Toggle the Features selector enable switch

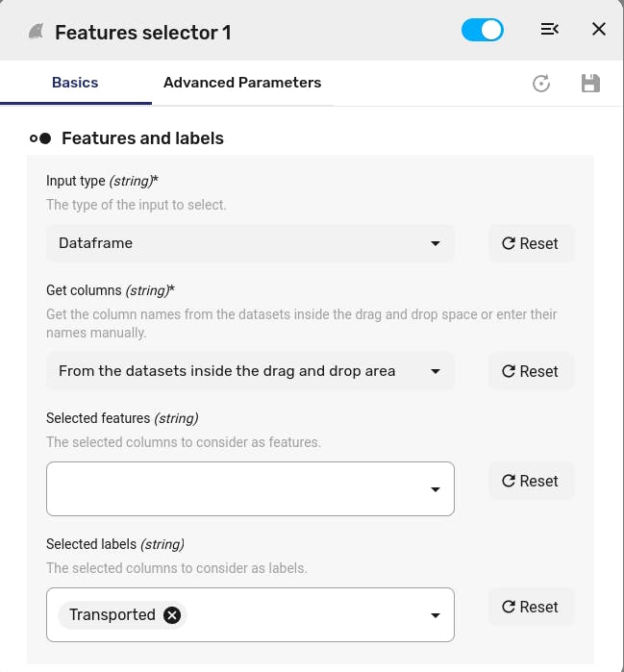482,30
